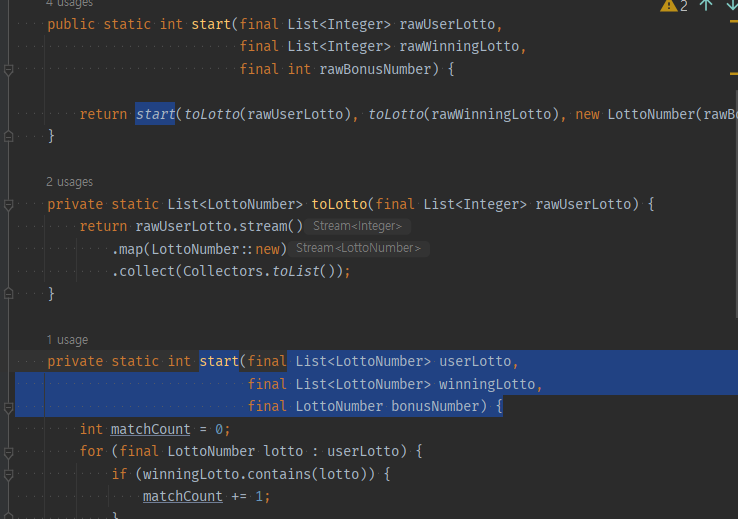Open the '1 usage' hint above private start
The width and height of the screenshot is (738, 519).
(x=67, y=340)
